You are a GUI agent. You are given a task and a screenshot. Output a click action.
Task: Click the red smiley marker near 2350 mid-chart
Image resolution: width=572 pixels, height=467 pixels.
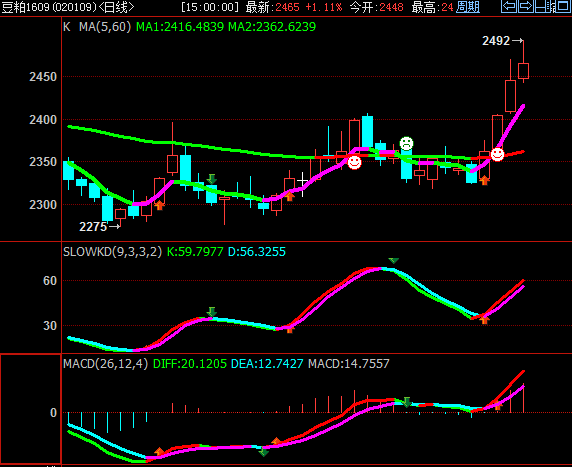[x=354, y=162]
